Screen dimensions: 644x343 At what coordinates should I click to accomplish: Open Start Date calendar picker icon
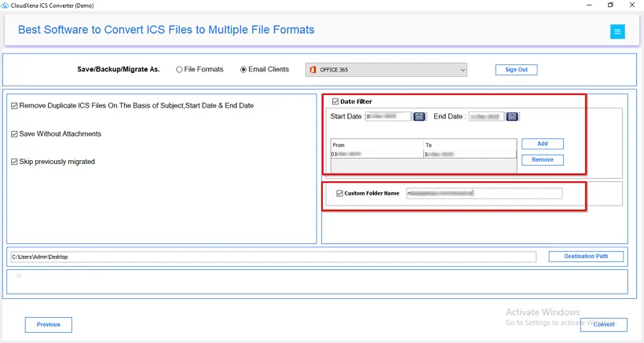tap(419, 116)
